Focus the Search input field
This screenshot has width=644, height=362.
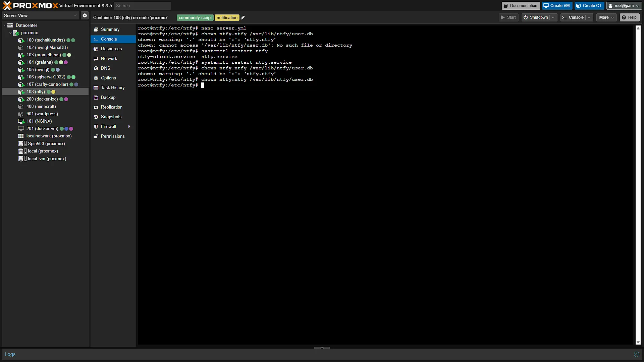click(x=142, y=6)
